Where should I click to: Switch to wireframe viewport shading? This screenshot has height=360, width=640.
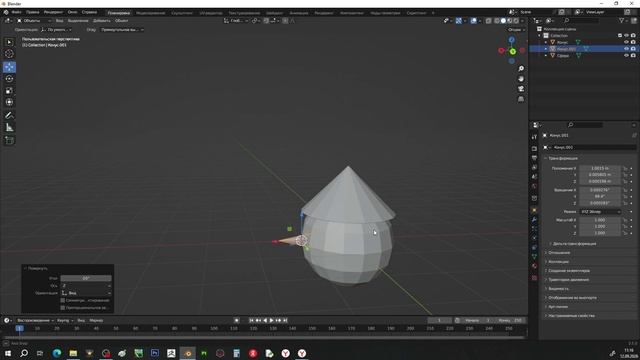(x=497, y=20)
